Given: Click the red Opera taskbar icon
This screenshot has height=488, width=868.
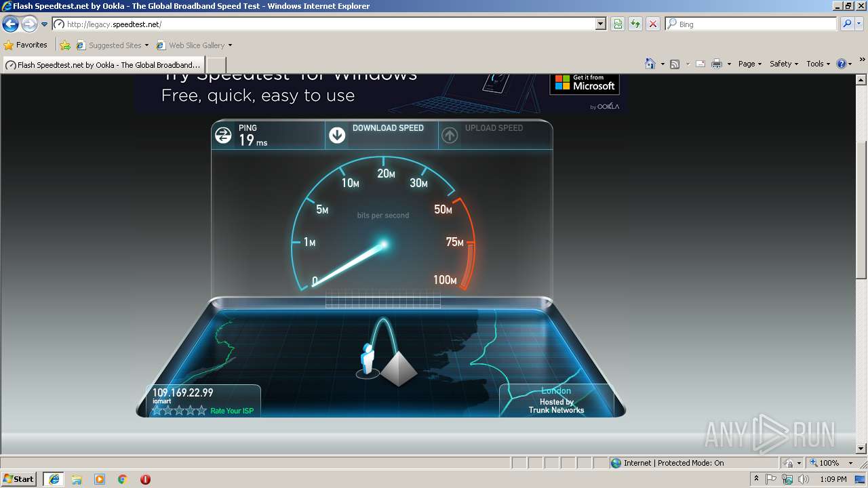Looking at the screenshot, I should (x=145, y=479).
